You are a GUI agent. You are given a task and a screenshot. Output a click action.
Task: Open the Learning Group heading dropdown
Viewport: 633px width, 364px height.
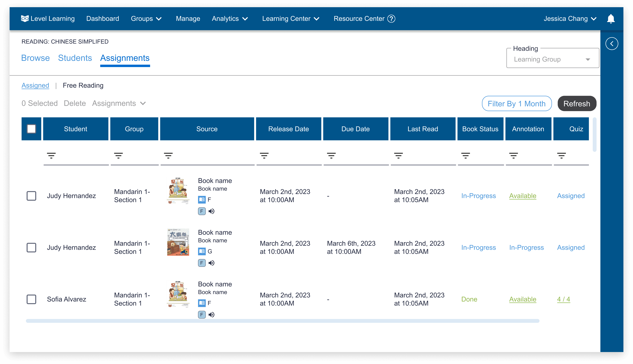pos(552,59)
